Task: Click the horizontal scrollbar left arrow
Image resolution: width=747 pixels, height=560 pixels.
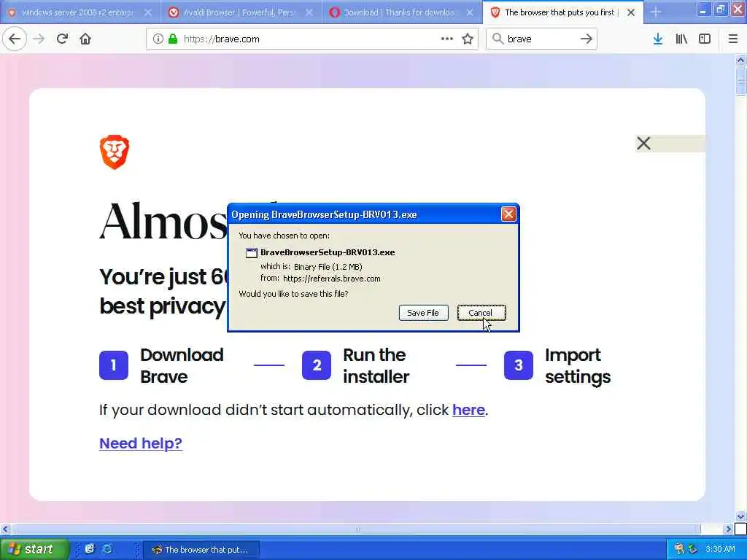Action: pyautogui.click(x=5, y=529)
